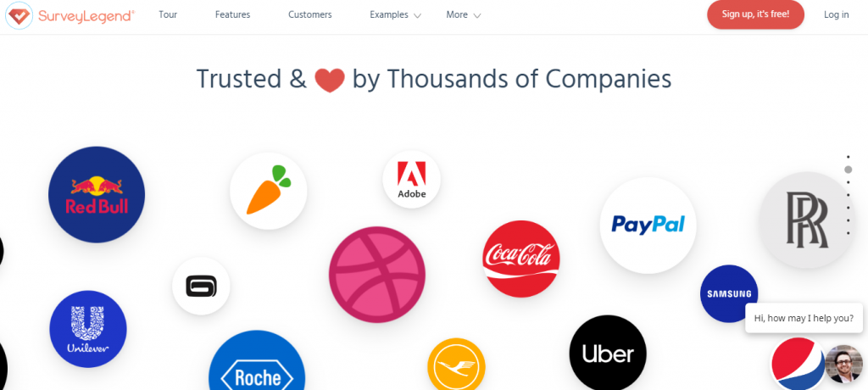Image resolution: width=868 pixels, height=390 pixels.
Task: Select the Gameloft logo circle
Action: [x=201, y=287]
